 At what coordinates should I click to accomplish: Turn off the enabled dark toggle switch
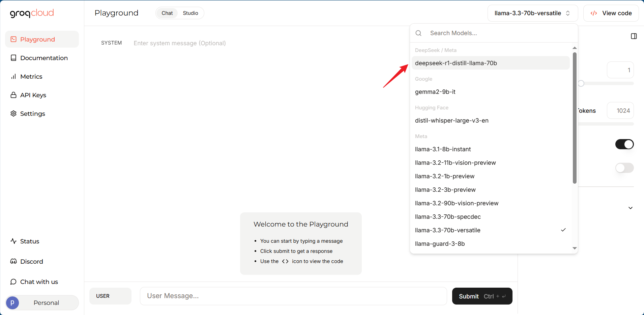624,144
